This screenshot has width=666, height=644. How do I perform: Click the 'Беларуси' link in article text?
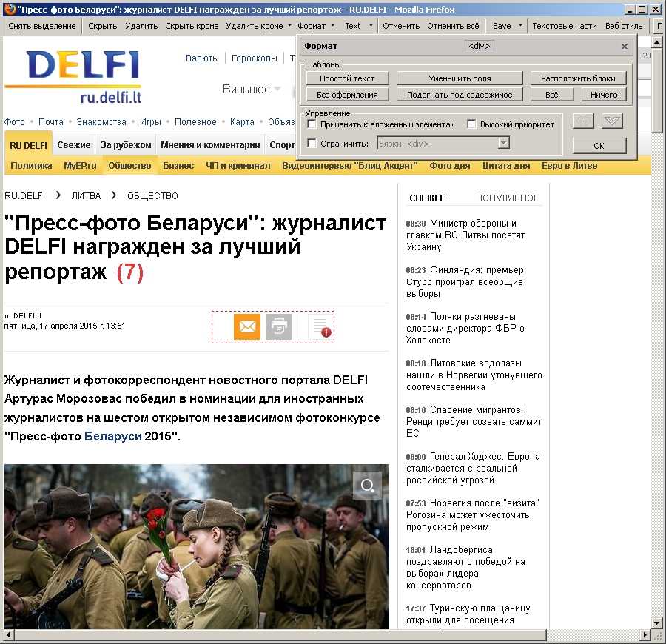point(112,437)
